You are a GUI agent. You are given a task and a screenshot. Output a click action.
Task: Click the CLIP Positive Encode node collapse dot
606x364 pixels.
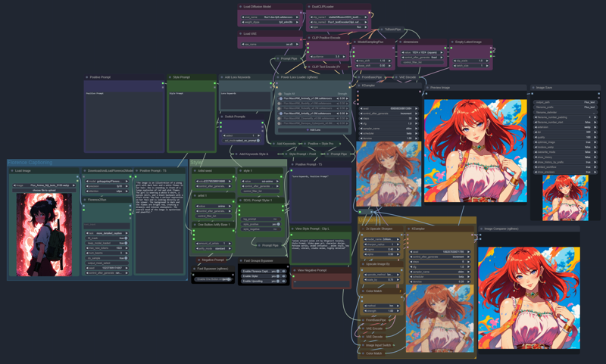(x=309, y=38)
